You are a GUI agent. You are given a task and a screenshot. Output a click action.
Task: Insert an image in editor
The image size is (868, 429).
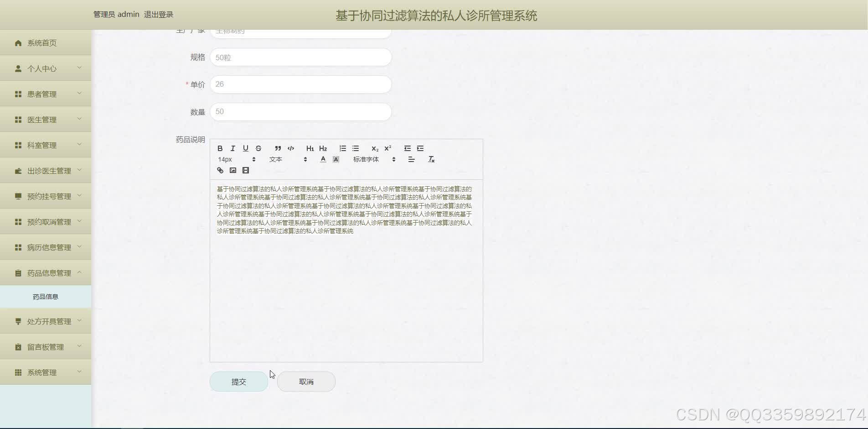[x=233, y=170]
